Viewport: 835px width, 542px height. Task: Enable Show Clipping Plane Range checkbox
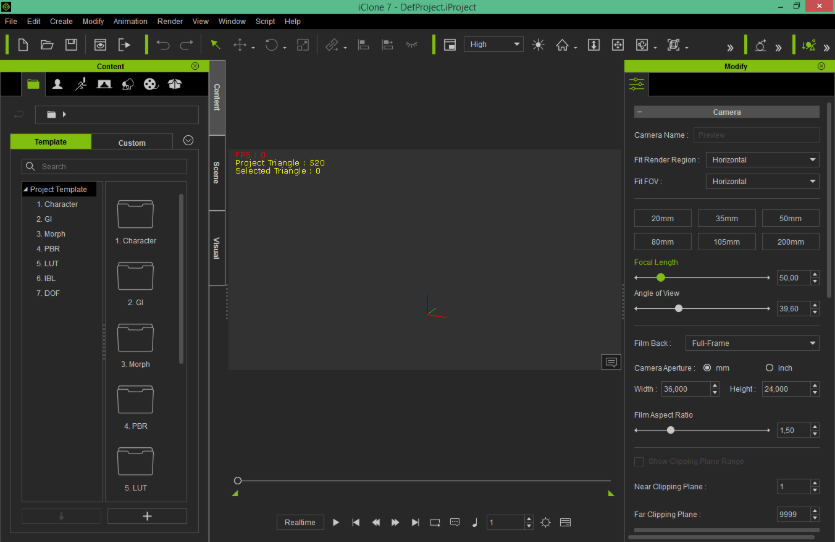639,461
